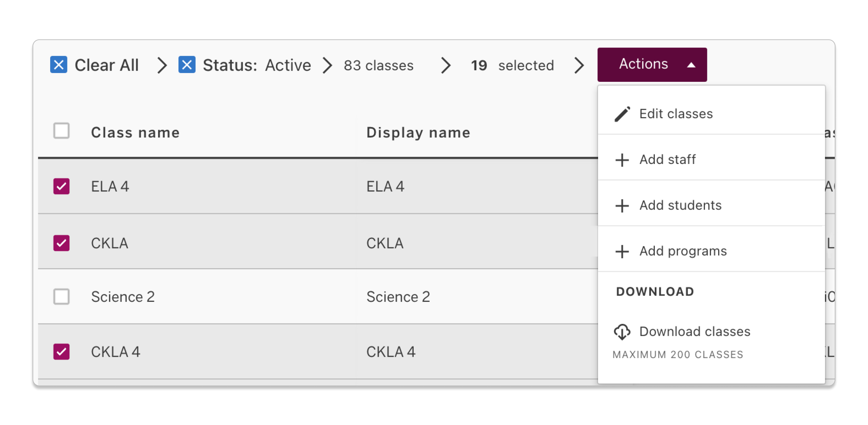Click the chevron following 19 selected
The height and width of the screenshot is (425, 868).
click(579, 65)
